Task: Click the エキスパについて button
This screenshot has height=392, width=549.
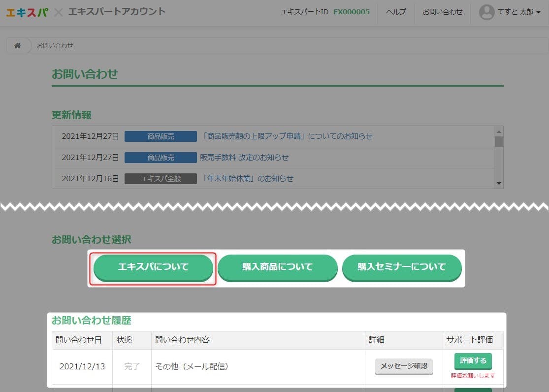Action: click(x=153, y=267)
